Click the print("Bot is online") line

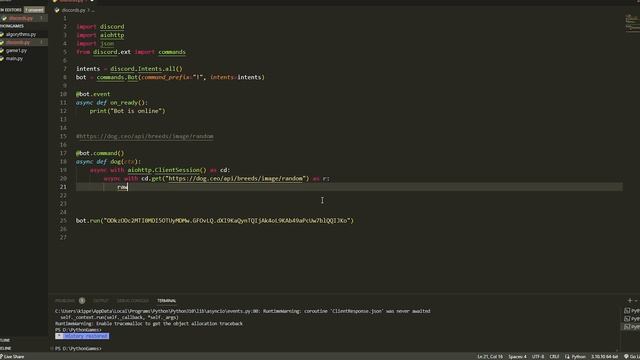pos(128,111)
